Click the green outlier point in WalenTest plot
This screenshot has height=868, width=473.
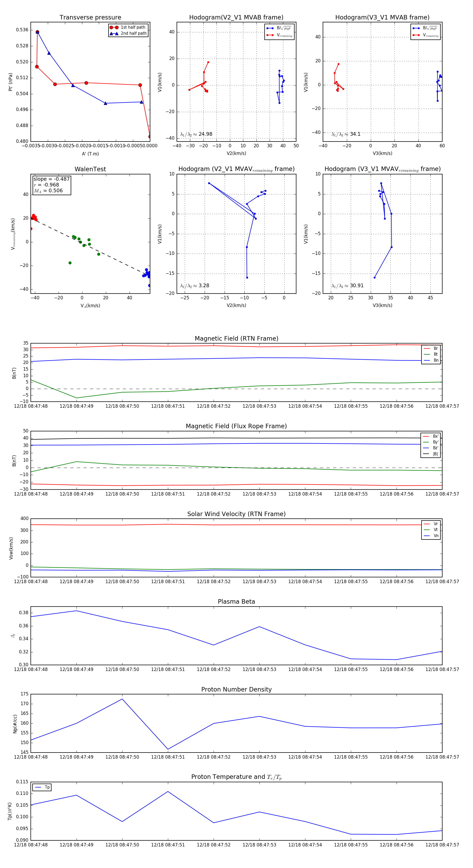(70, 263)
